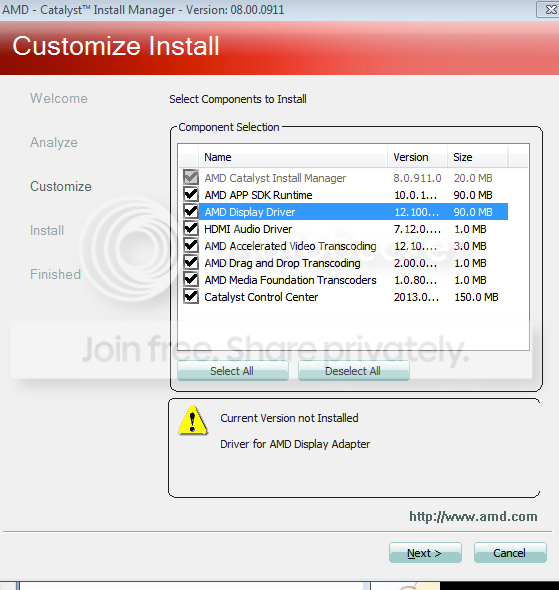
Task: Uncheck HDMI Audio Driver checkbox
Action: coord(191,228)
